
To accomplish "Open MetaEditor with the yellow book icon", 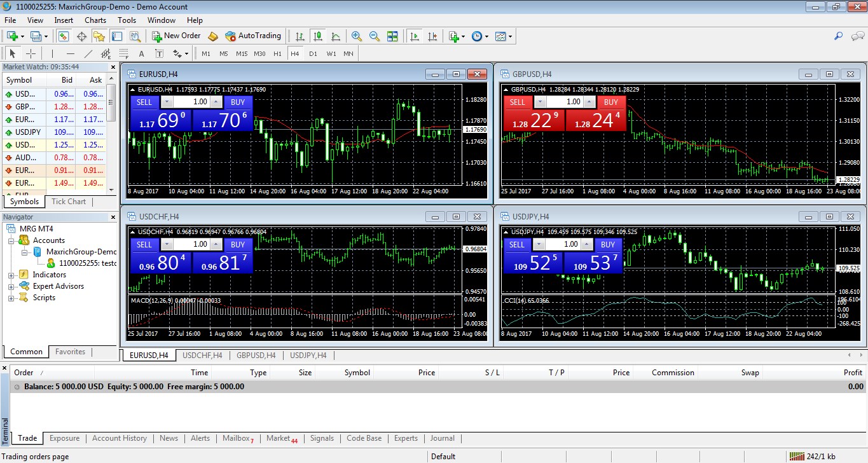I will point(213,36).
